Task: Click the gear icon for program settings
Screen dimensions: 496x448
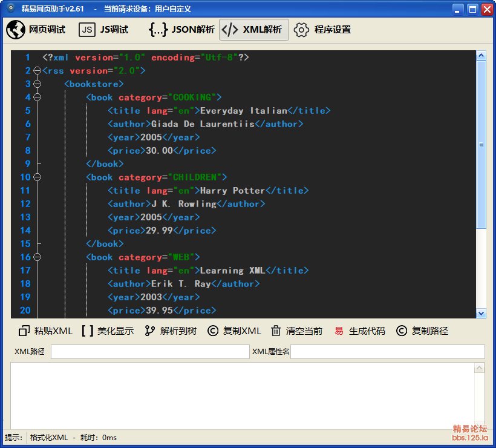Action: 301,30
